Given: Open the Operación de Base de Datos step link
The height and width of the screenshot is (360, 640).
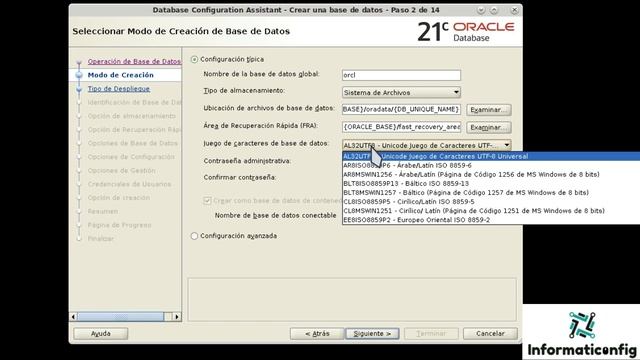Looking at the screenshot, I should 134,61.
